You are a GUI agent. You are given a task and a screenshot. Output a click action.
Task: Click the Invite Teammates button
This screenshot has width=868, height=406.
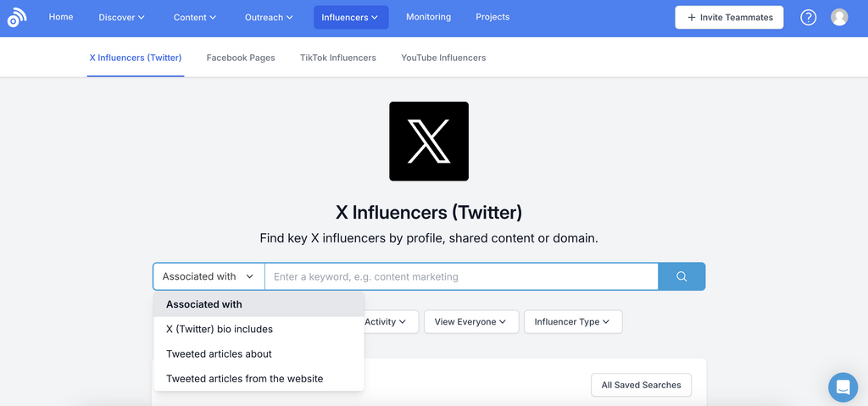(729, 17)
